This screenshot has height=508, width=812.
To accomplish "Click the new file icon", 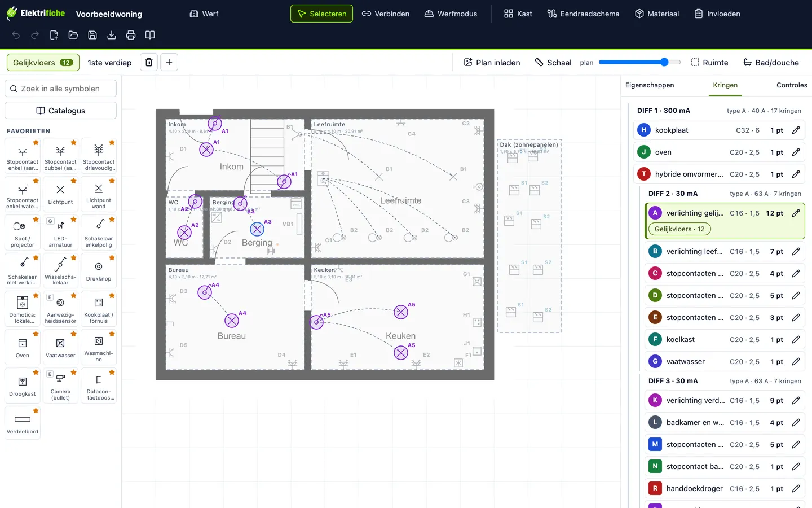I will click(54, 35).
